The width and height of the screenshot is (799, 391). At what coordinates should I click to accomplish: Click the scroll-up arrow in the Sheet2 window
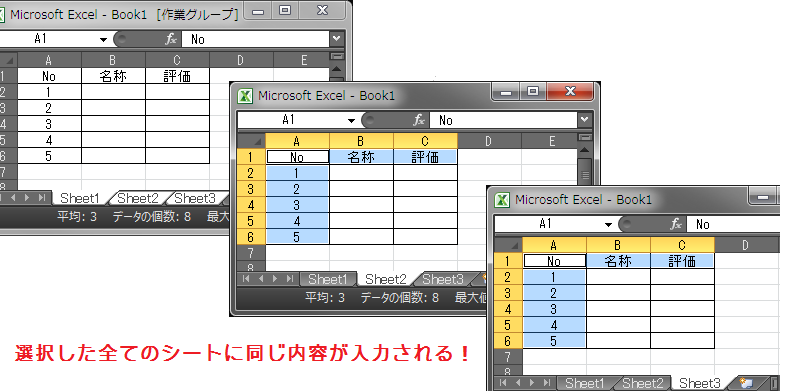pos(585,149)
